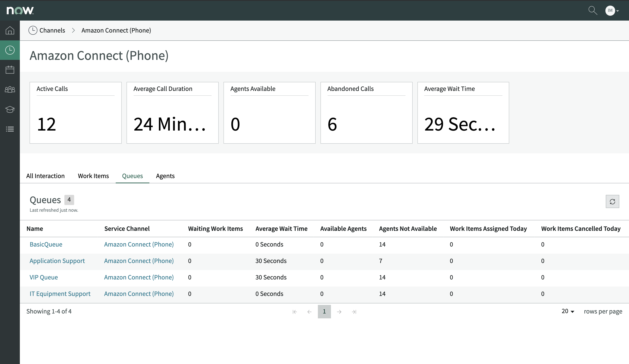Click 'Showing 1-4 of 4' text
This screenshot has width=629, height=364.
pyautogui.click(x=49, y=311)
